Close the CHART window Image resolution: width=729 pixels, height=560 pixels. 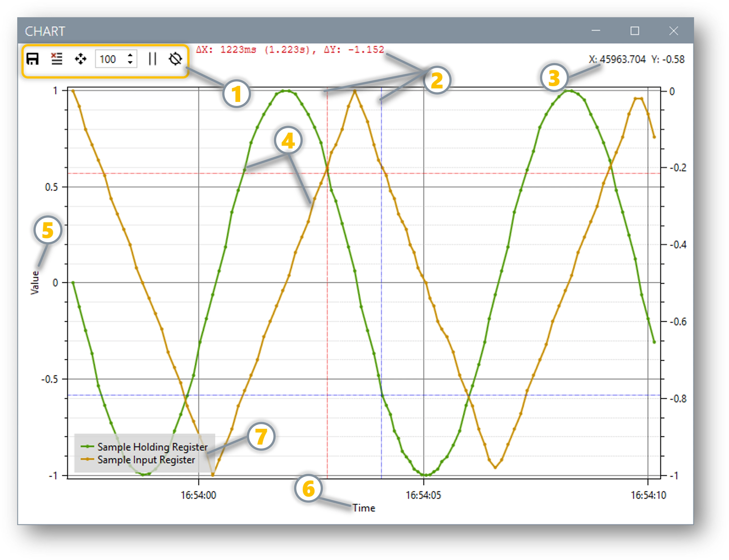[674, 31]
